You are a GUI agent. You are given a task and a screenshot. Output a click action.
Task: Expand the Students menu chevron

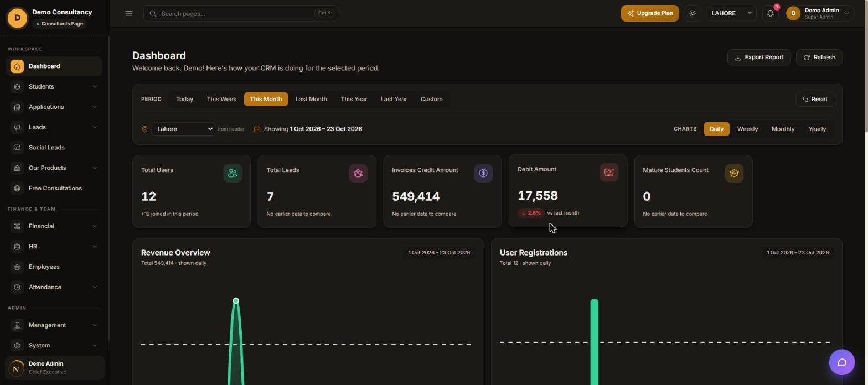tap(95, 86)
